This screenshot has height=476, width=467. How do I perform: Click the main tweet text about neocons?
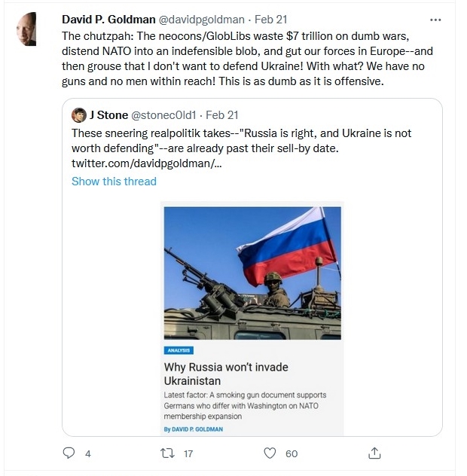247,59
